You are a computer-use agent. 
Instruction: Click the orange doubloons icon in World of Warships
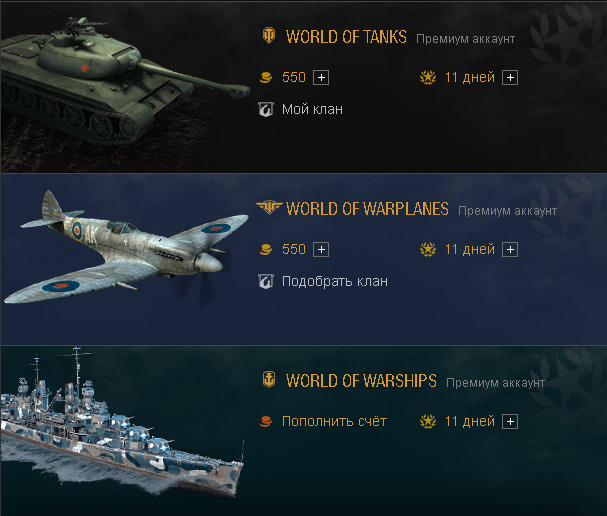pyautogui.click(x=266, y=421)
